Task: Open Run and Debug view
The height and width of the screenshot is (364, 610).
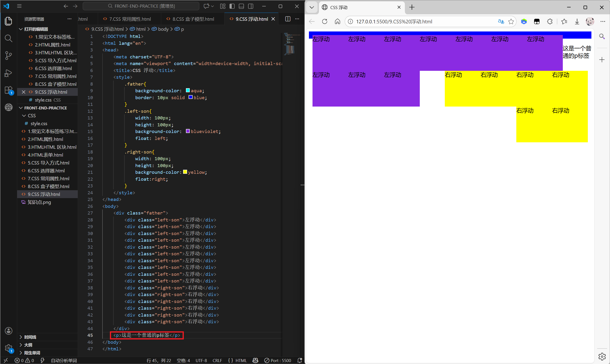Action: click(8, 73)
